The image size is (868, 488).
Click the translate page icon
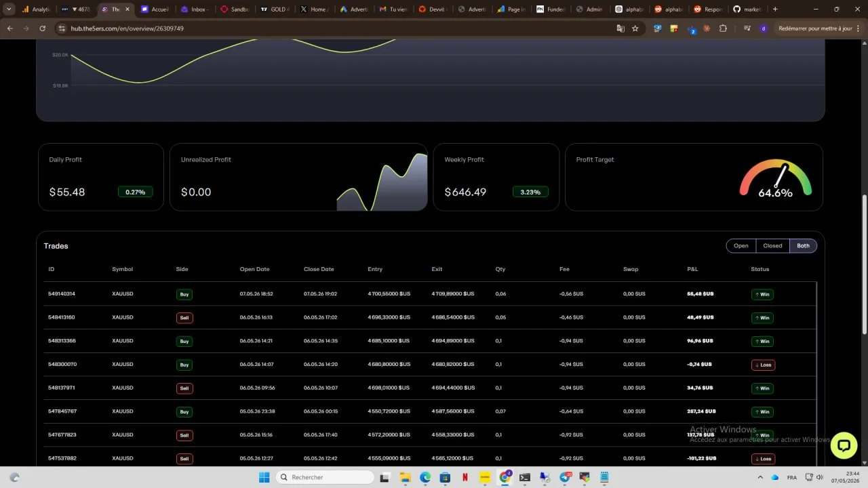(x=620, y=28)
